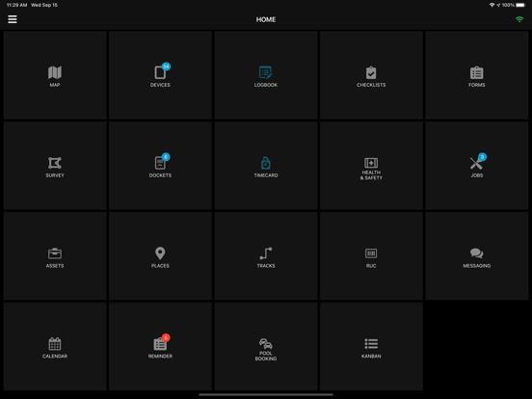Open the Kanban list tile
This screenshot has height=399, width=532.
[371, 346]
